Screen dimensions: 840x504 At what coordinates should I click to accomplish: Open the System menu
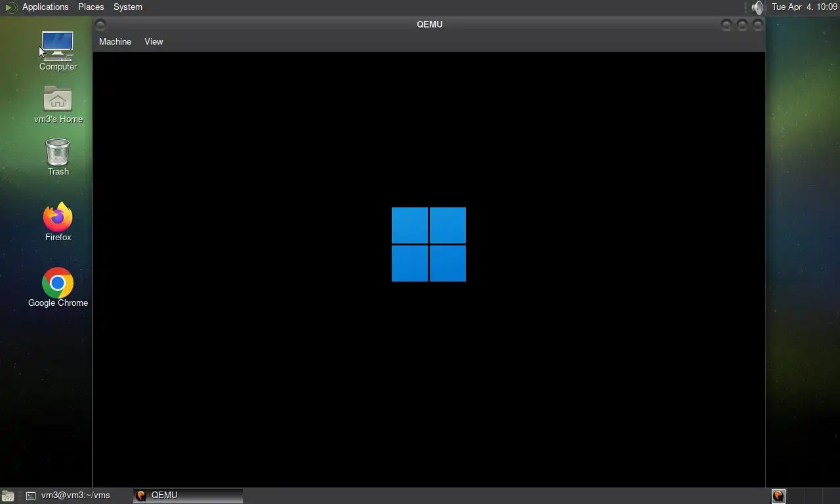coord(127,7)
